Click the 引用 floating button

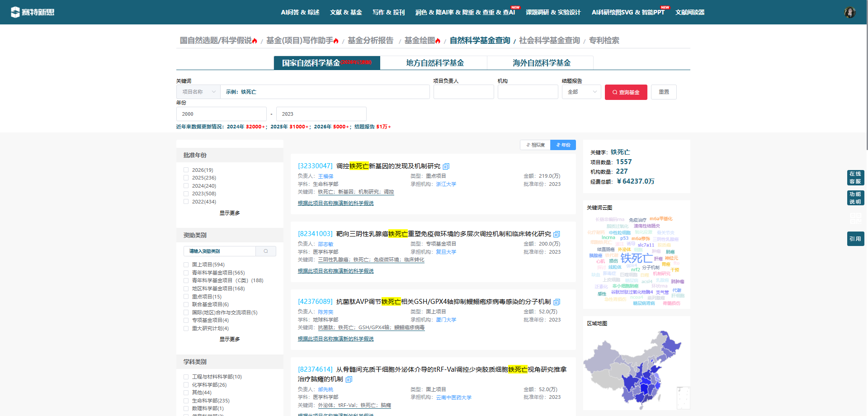(855, 239)
